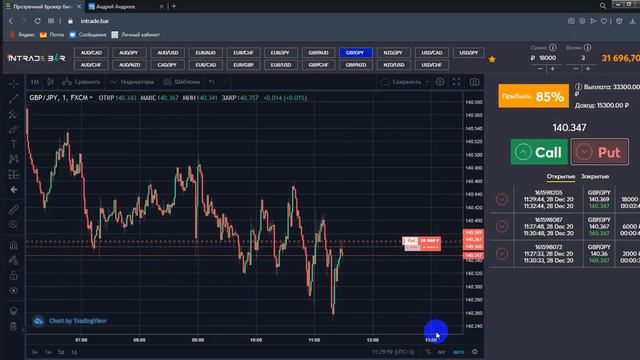The height and width of the screenshot is (360, 640).
Task: Expand the save dropdown arrow
Action: click(x=427, y=82)
